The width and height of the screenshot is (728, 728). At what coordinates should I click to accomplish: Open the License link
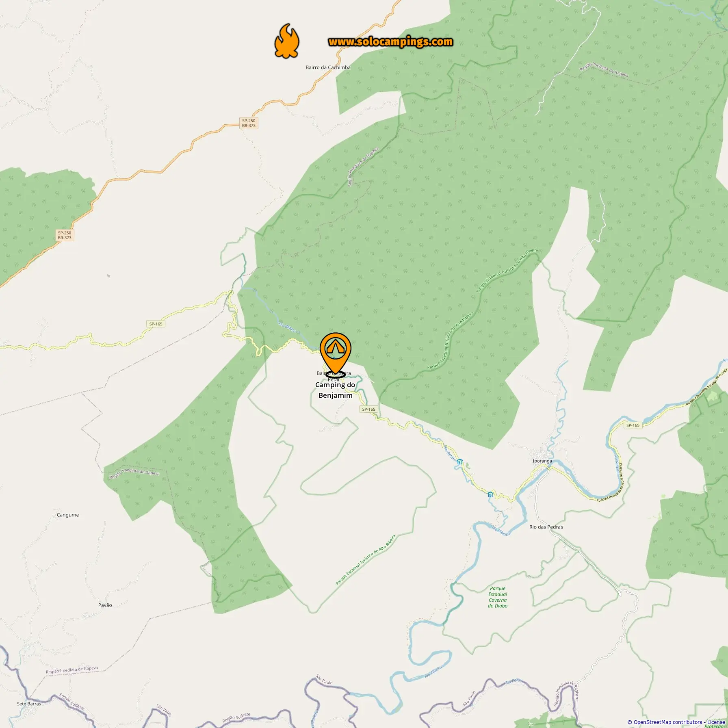(x=716, y=722)
